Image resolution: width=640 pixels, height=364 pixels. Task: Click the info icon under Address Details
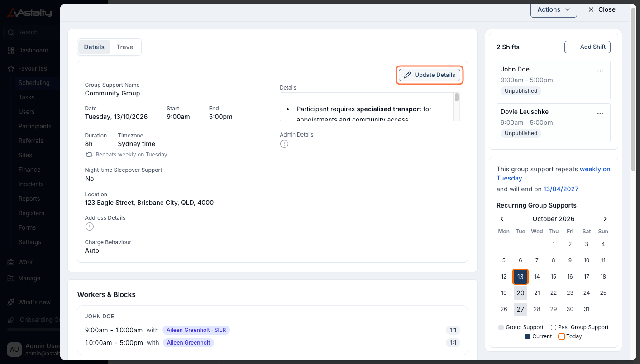[x=90, y=227]
